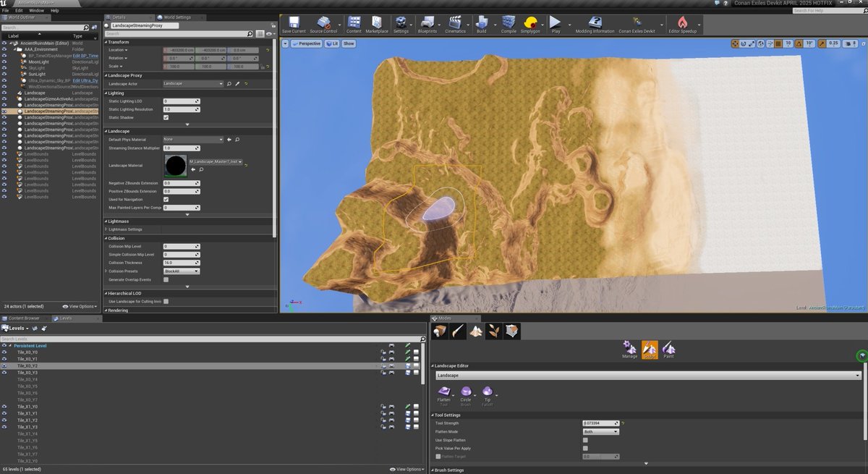Click the Build toolbar icon
This screenshot has height=474, width=868.
(x=481, y=24)
